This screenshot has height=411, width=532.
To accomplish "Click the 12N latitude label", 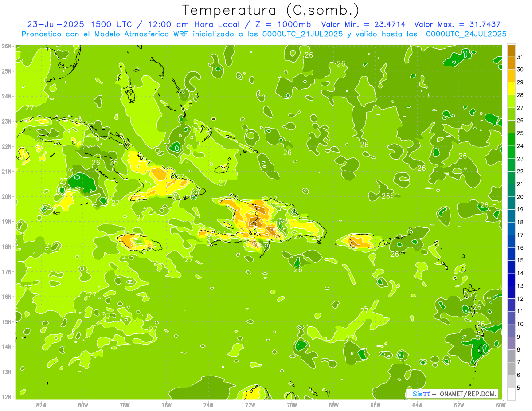I will [x=7, y=397].
